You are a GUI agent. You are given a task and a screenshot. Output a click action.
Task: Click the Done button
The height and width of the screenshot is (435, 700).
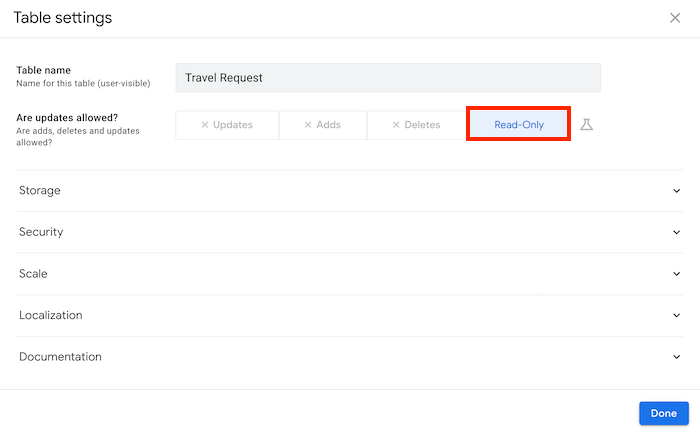pyautogui.click(x=663, y=414)
